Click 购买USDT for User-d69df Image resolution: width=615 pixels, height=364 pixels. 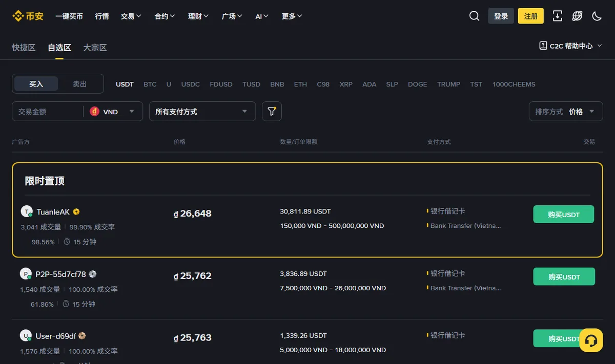point(564,338)
